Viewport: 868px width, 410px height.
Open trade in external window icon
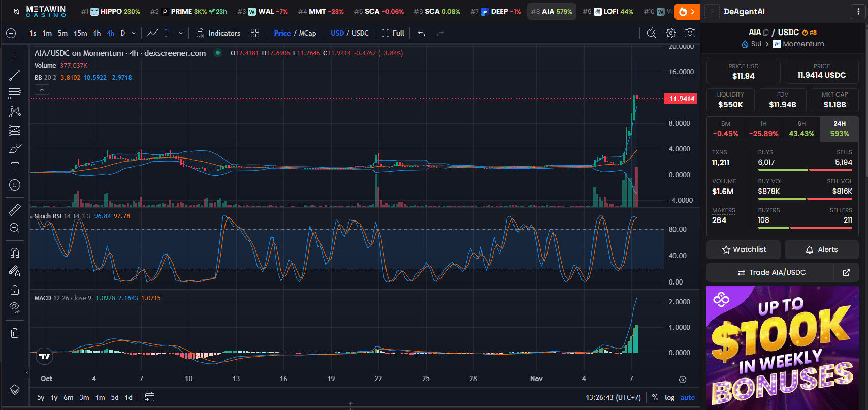tap(847, 272)
